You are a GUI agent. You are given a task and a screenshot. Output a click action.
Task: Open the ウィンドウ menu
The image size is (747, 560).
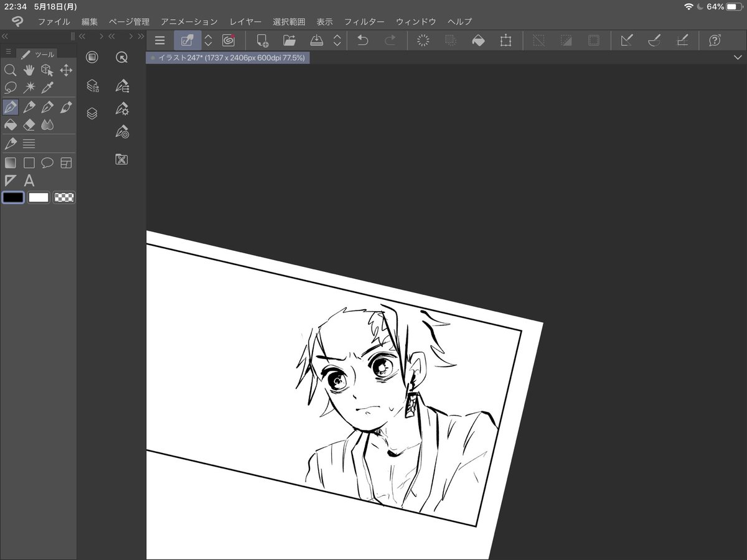tap(416, 22)
